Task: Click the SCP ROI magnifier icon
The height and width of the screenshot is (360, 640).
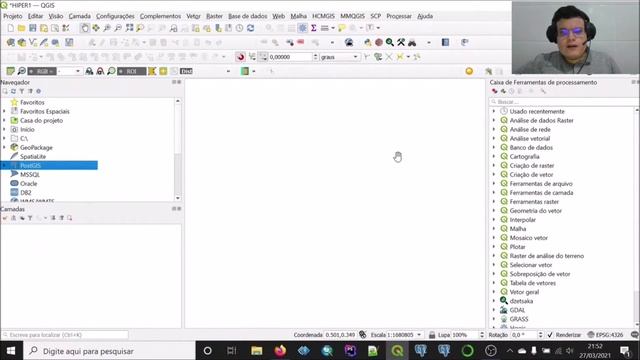Action: click(111, 71)
